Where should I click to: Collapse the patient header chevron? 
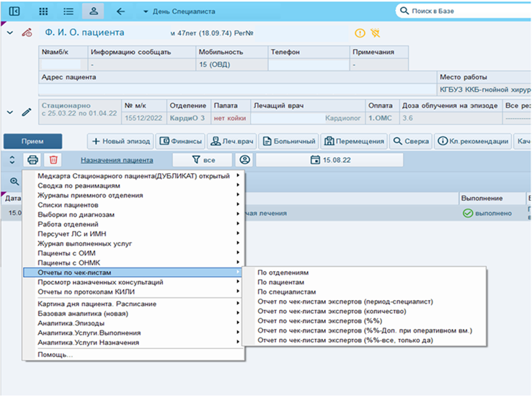(x=9, y=33)
